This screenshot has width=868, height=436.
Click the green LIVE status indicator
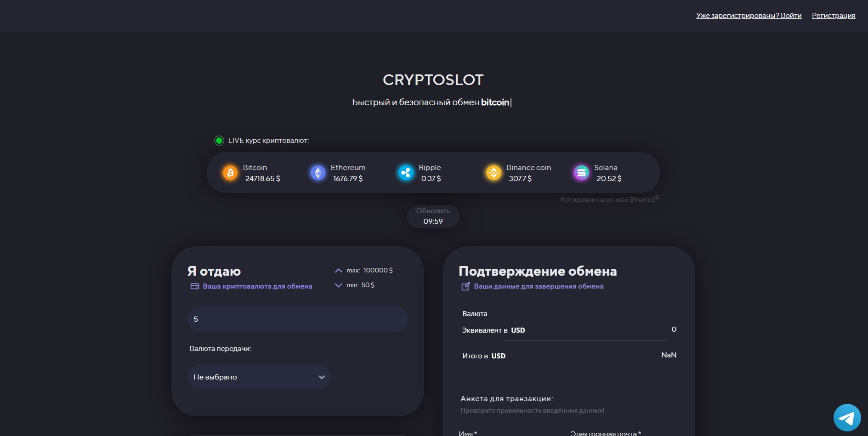(219, 141)
